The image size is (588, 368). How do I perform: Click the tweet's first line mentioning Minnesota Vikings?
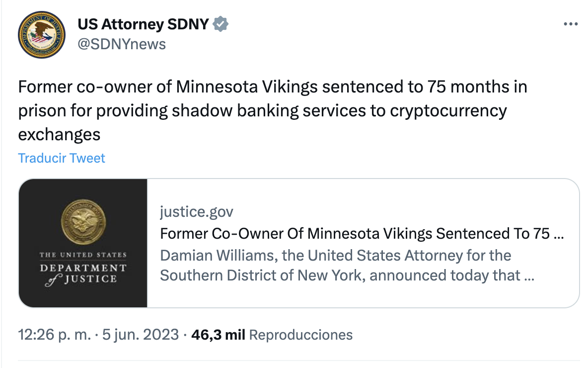[272, 87]
